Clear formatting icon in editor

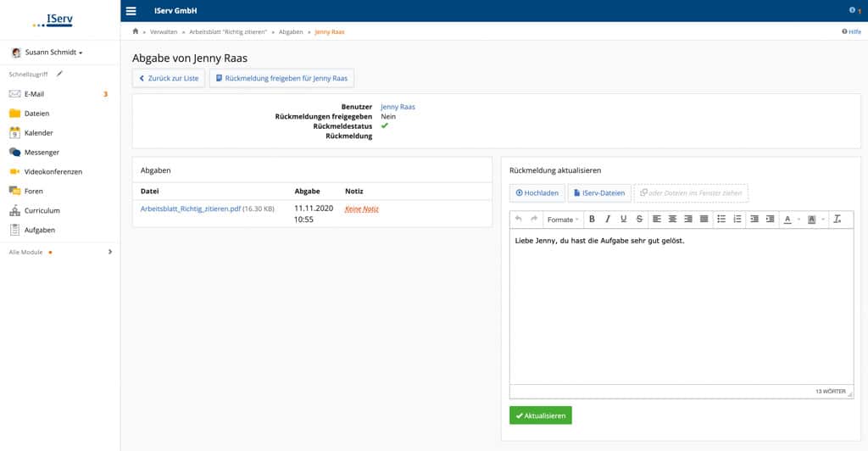837,219
